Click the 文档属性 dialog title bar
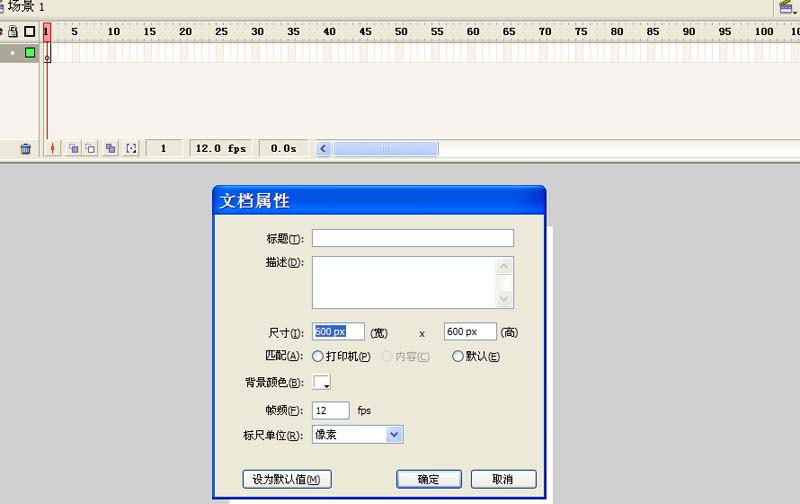Screen dimensions: 800x504 (x=379, y=200)
